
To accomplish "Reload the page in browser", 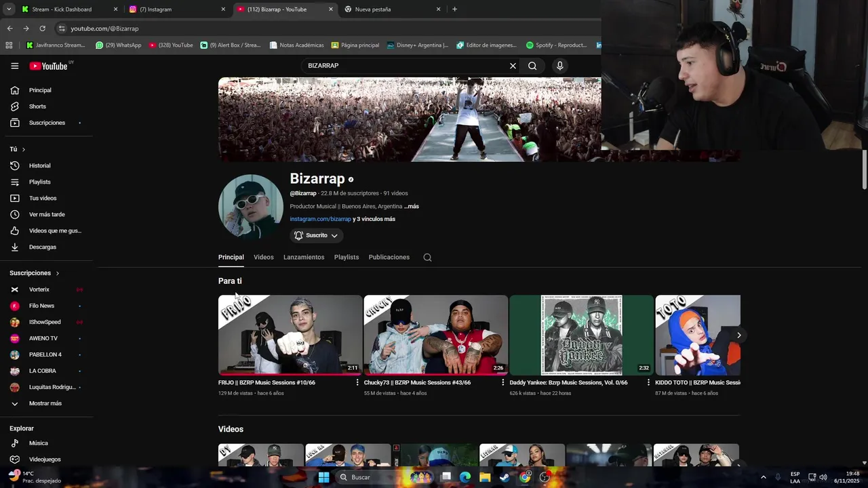I will 42,28.
